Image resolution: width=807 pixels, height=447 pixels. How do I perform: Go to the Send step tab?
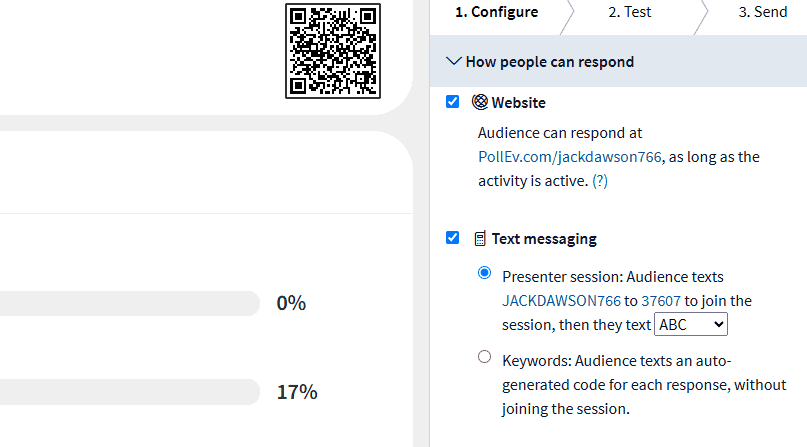tap(762, 12)
